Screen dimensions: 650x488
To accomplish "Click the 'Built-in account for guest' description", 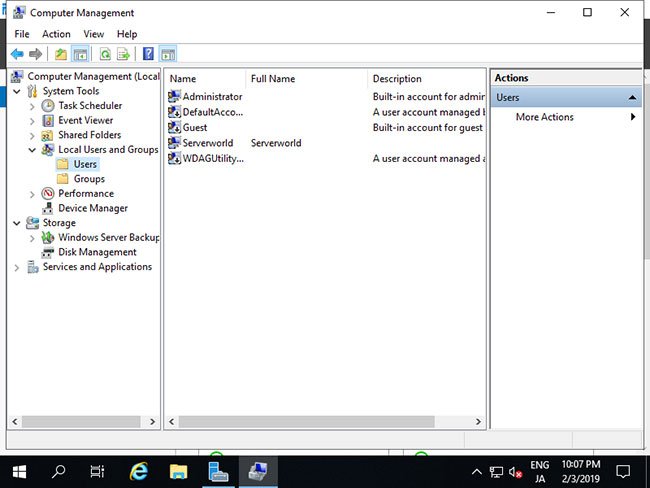I will 427,127.
